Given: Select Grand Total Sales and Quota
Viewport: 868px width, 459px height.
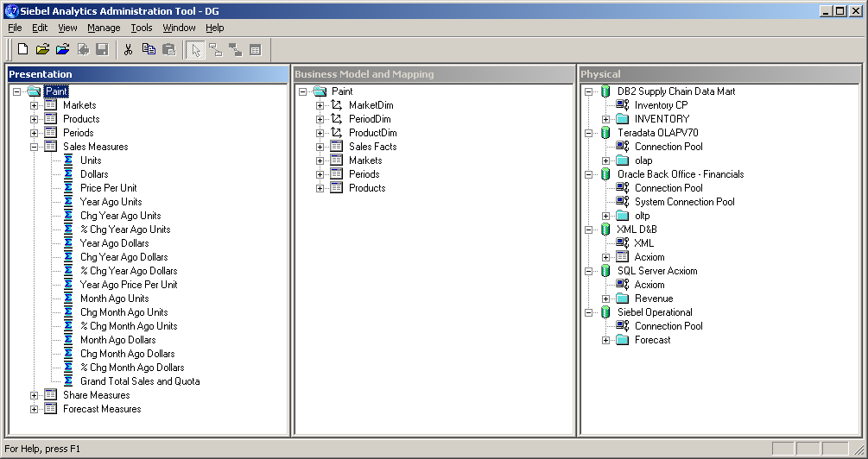Looking at the screenshot, I should (140, 381).
